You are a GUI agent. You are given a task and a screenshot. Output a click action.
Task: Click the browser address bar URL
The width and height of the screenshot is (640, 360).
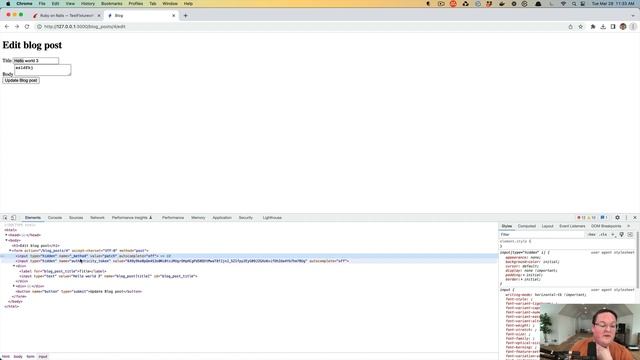pos(85,27)
